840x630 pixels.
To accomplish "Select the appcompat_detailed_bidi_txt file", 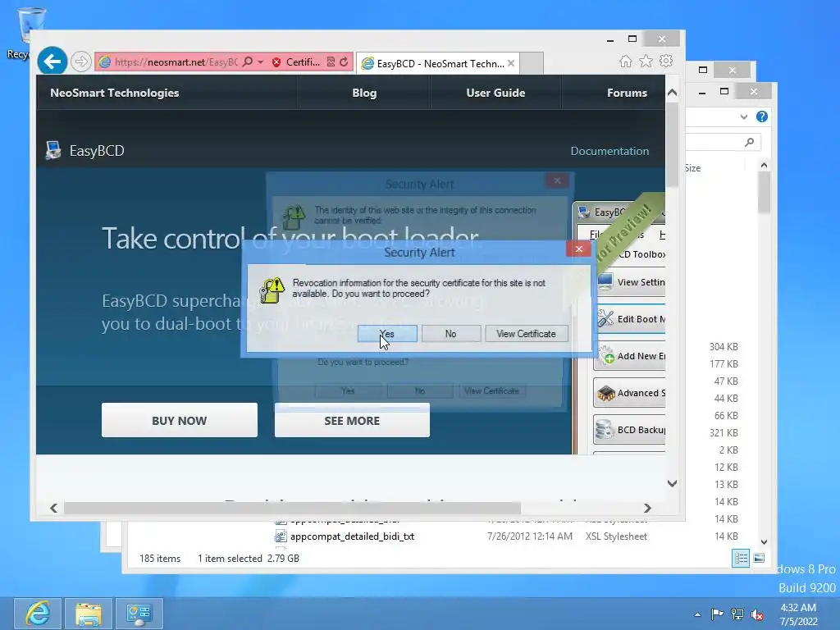I will point(352,536).
